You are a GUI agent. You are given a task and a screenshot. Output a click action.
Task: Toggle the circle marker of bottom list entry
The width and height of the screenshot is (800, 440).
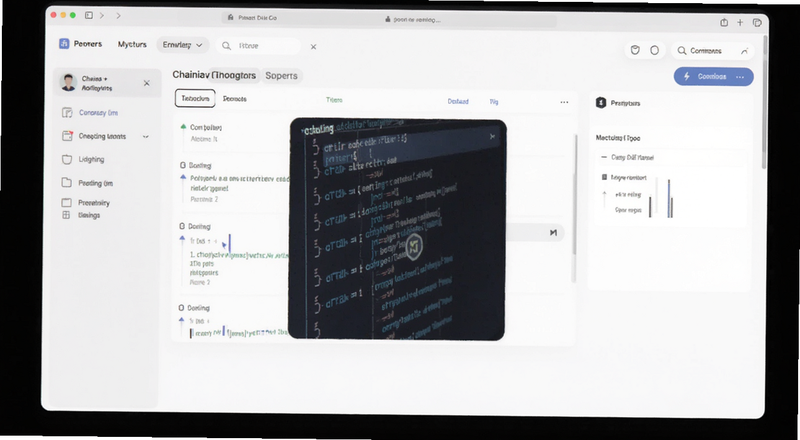[x=181, y=308]
